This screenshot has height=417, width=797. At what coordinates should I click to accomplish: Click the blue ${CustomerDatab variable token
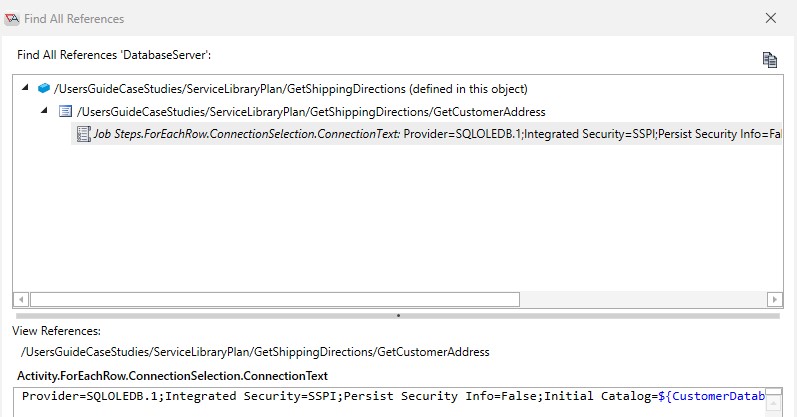tap(712, 396)
